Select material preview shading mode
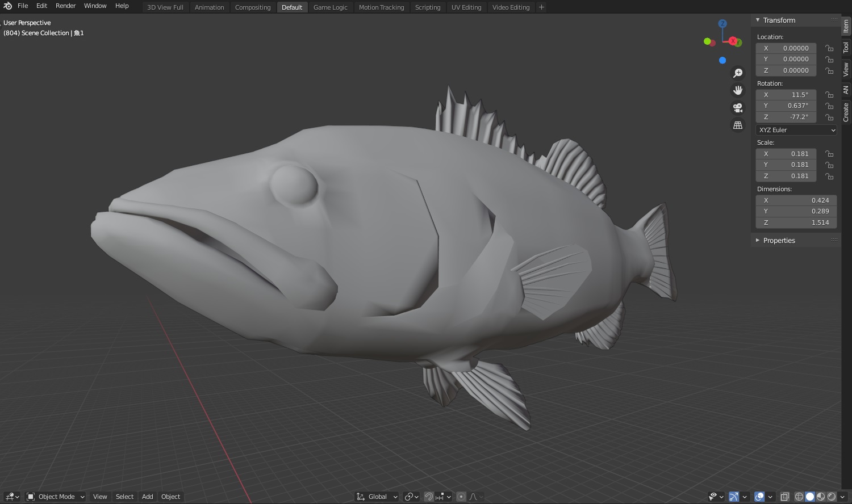The height and width of the screenshot is (504, 852). click(x=821, y=497)
